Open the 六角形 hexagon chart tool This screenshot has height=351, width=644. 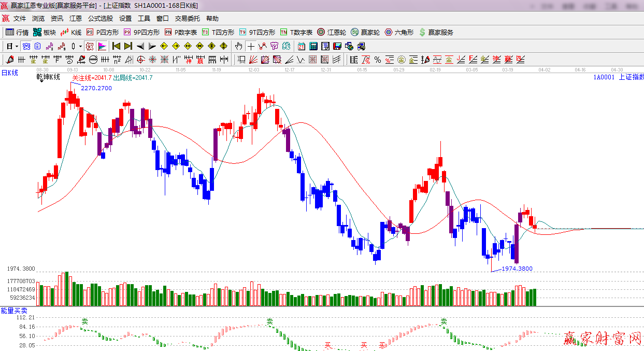tap(399, 32)
